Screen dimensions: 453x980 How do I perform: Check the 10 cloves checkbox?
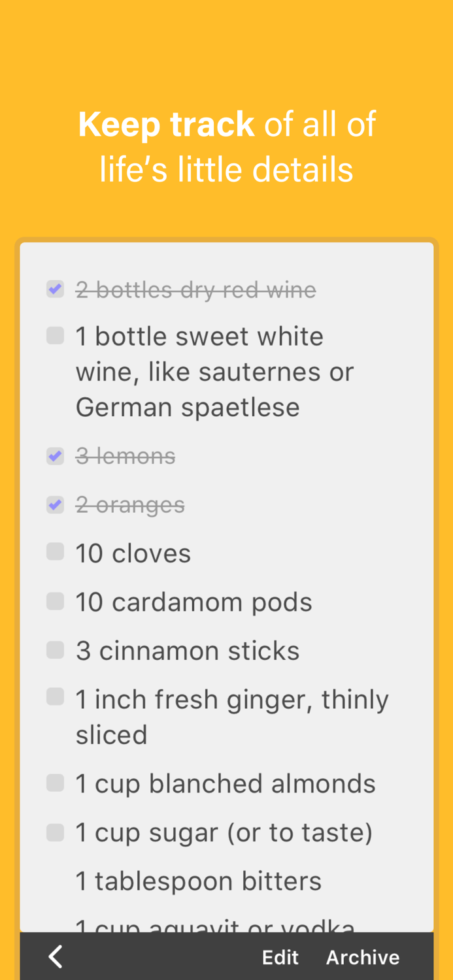click(x=56, y=553)
